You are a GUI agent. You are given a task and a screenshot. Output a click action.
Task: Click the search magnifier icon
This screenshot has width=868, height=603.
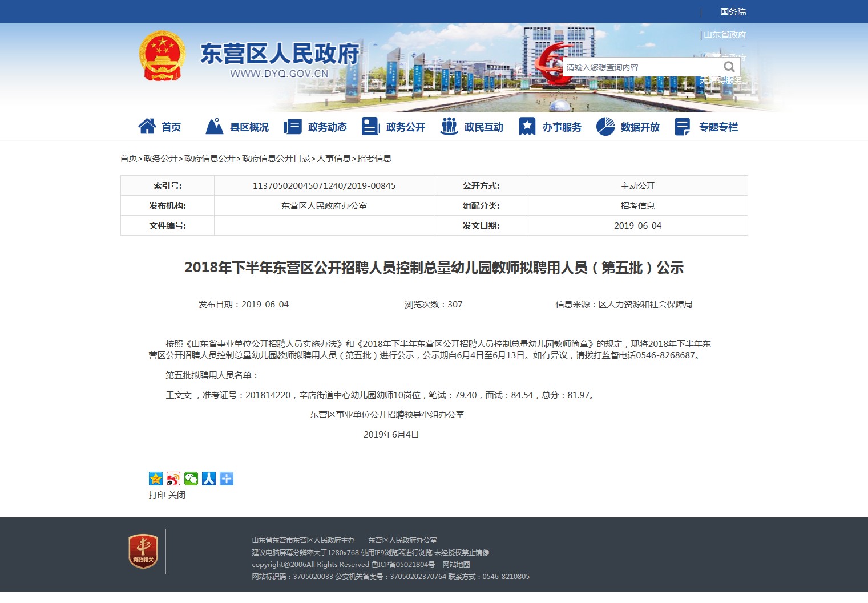tap(729, 67)
